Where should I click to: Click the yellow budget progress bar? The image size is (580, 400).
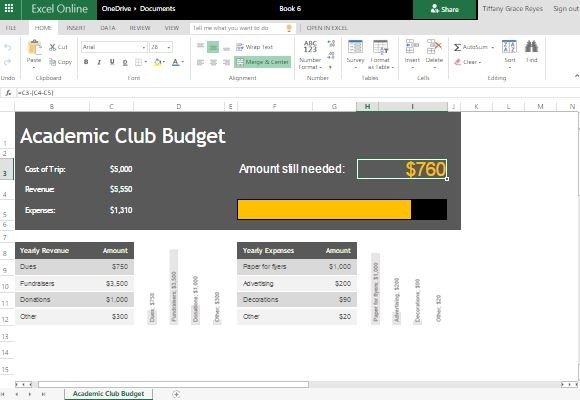[x=324, y=209]
